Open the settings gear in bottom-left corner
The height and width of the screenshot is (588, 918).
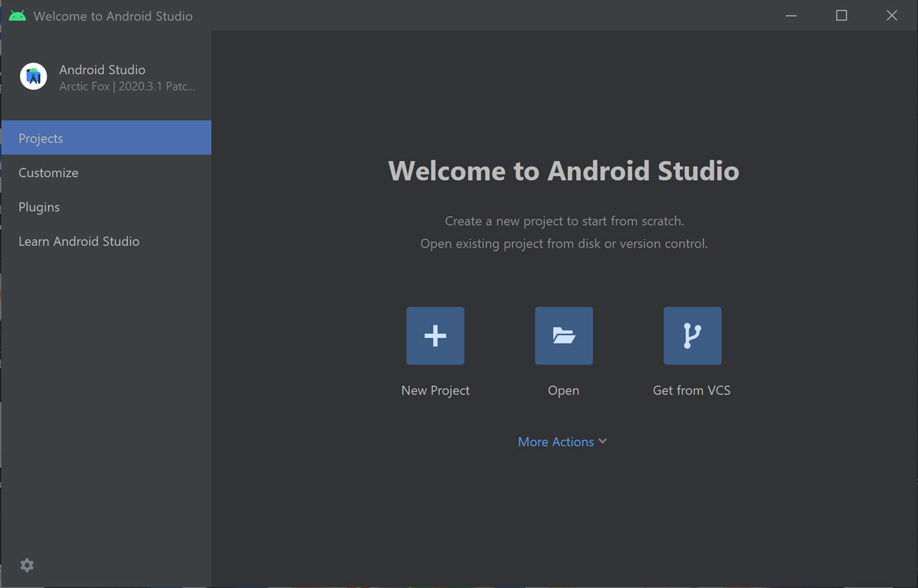click(27, 565)
